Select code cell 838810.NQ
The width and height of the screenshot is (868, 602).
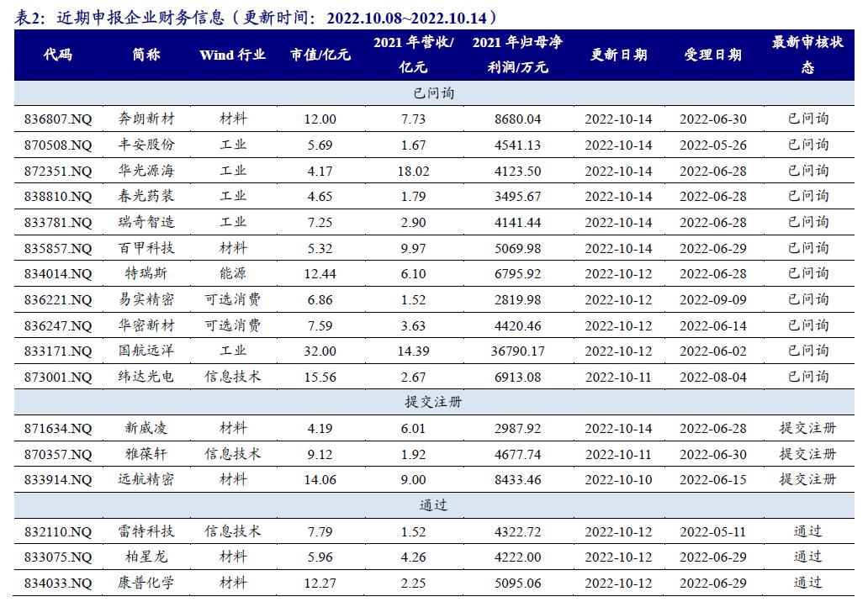58,197
